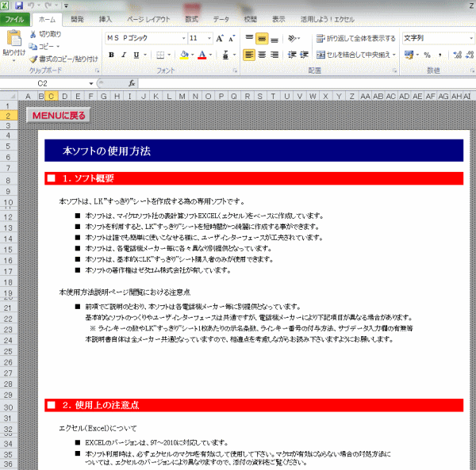Click the MENUに戻る button
This screenshot has width=476, height=470.
[58, 115]
